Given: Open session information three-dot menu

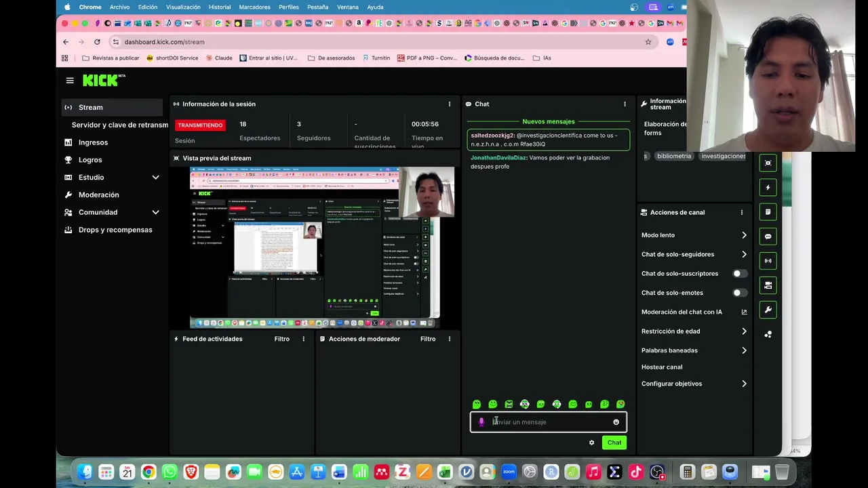Looking at the screenshot, I should pyautogui.click(x=449, y=104).
